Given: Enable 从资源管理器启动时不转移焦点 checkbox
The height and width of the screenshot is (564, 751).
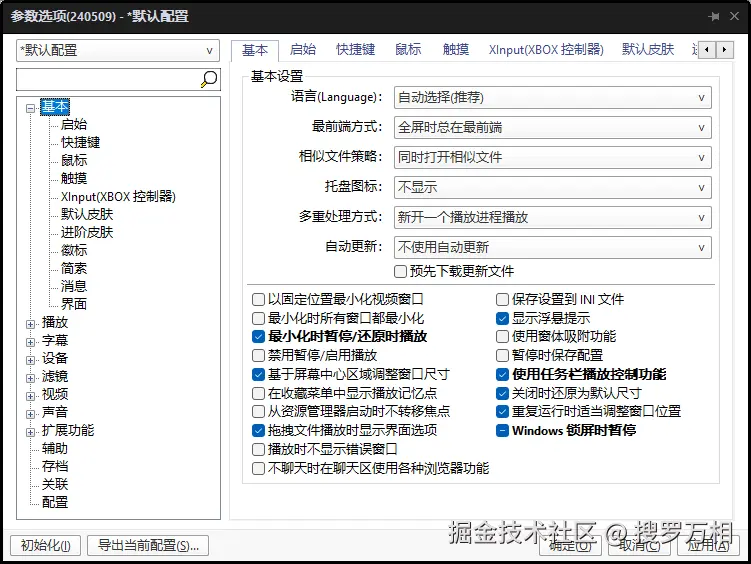Looking at the screenshot, I should [x=258, y=412].
